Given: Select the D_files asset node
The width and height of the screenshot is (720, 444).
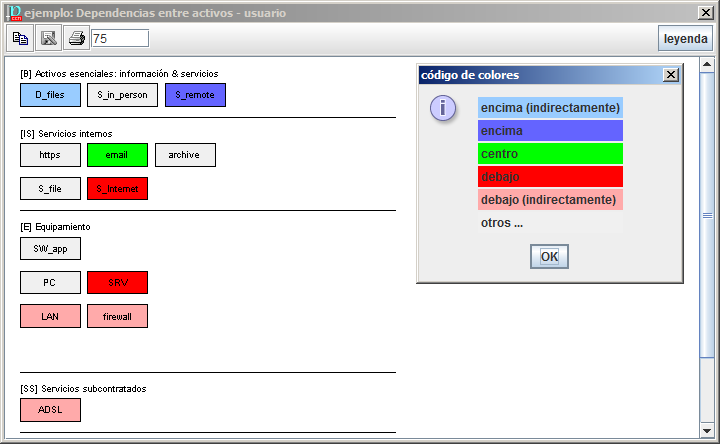Looking at the screenshot, I should 50,95.
